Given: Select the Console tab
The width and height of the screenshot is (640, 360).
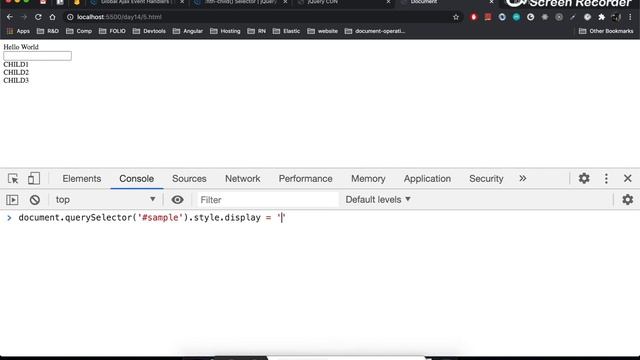Looking at the screenshot, I should tap(136, 178).
